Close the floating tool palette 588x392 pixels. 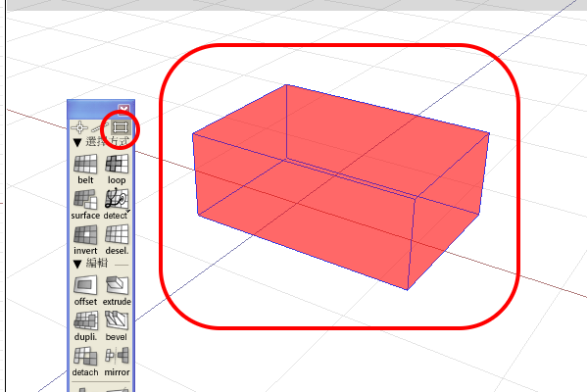(123, 109)
